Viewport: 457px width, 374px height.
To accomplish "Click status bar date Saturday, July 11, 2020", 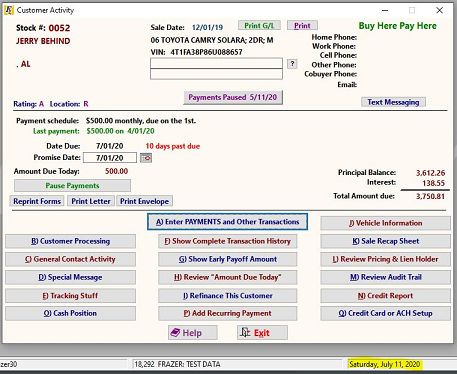I will pos(385,364).
